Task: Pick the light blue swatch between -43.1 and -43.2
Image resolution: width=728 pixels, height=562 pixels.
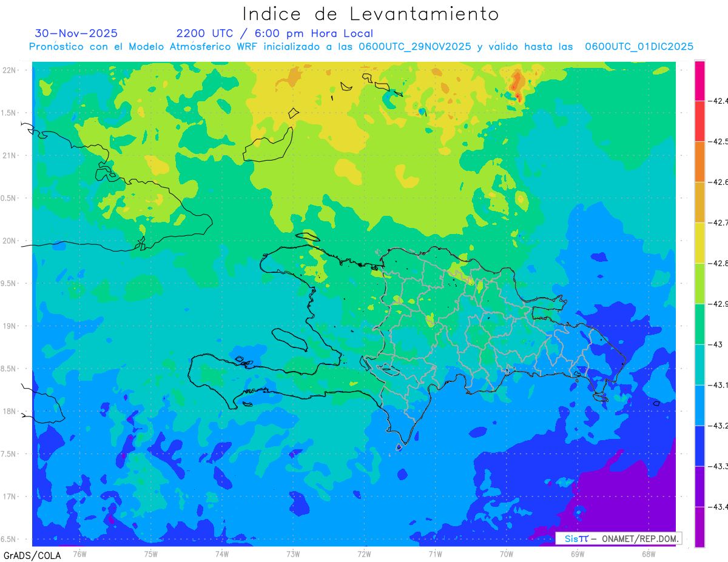Action: 699,406
